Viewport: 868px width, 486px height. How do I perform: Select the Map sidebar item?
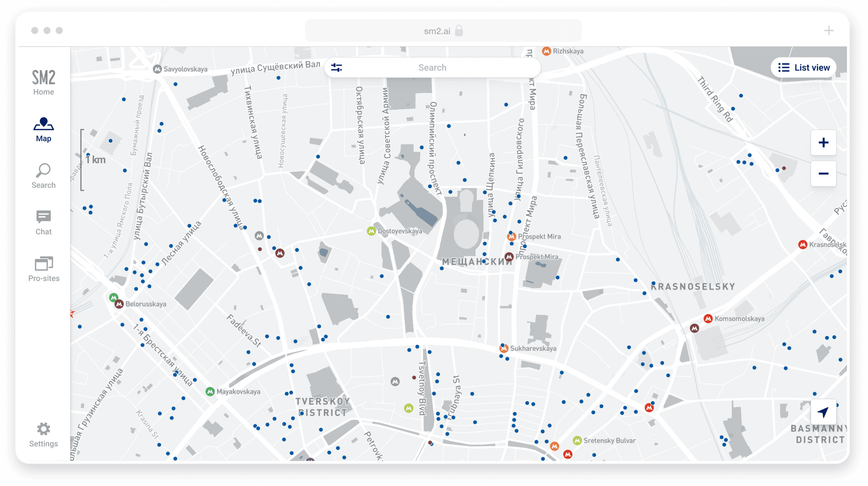click(44, 130)
